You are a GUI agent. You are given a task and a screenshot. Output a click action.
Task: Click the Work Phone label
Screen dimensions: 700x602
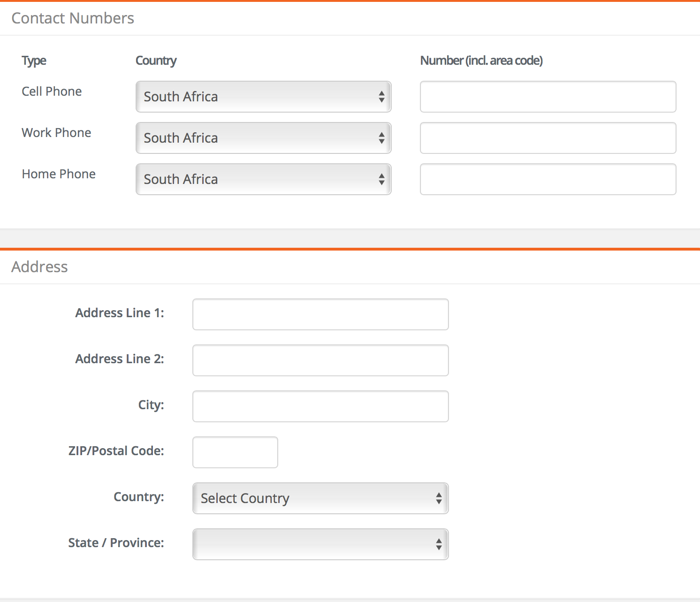click(x=56, y=133)
